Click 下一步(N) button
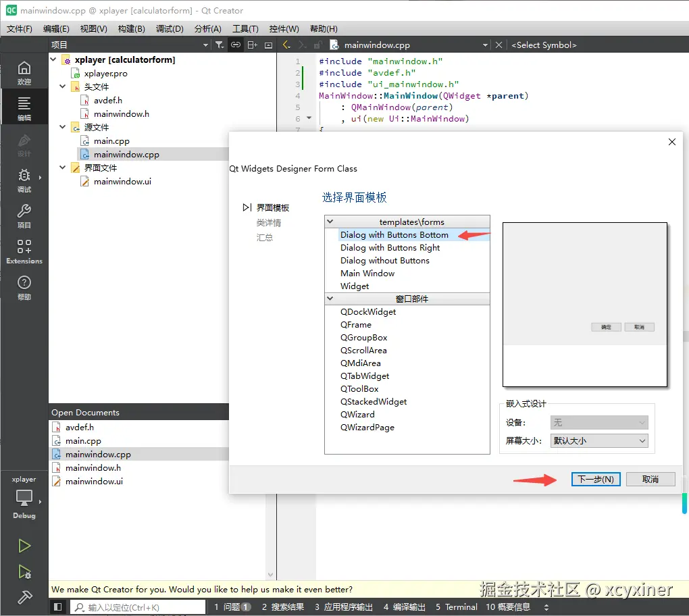This screenshot has width=689, height=616. (x=595, y=479)
